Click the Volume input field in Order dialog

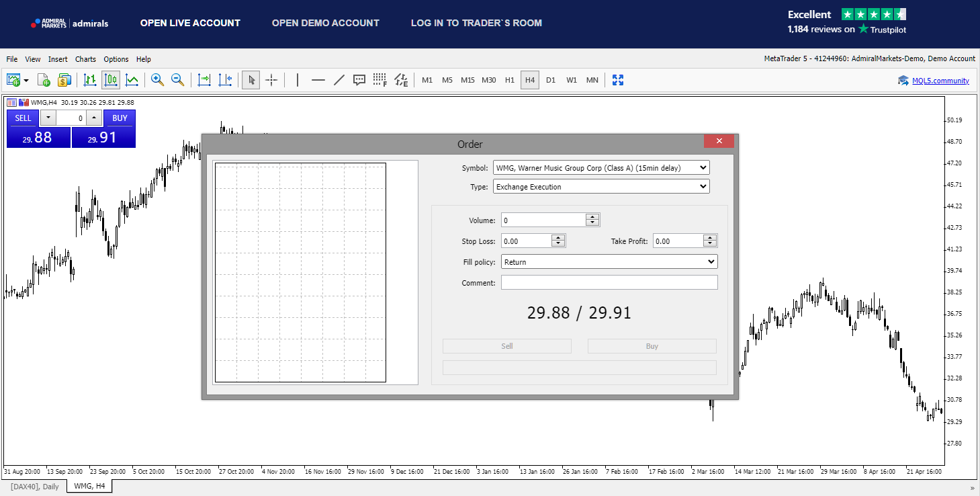543,220
